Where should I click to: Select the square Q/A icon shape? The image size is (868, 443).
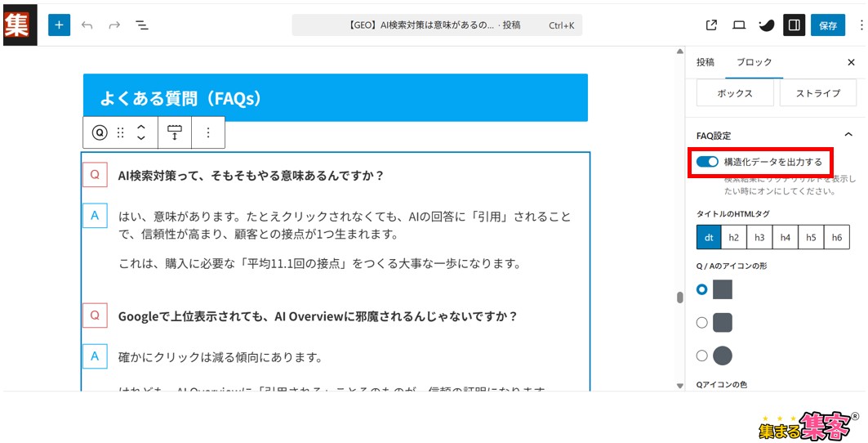(x=702, y=289)
